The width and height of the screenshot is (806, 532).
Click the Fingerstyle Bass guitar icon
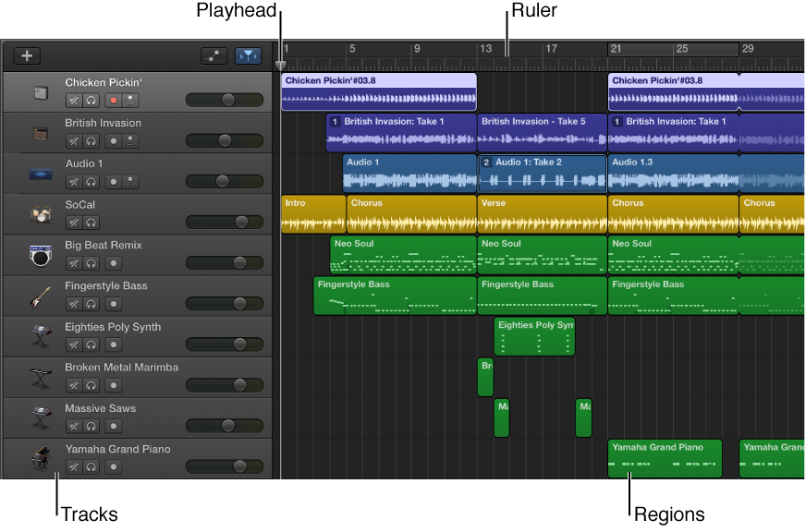(x=39, y=296)
